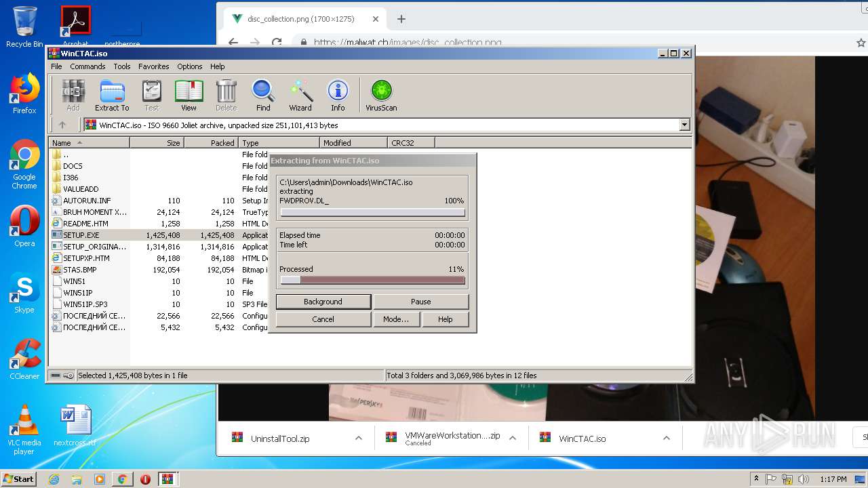Reload the Chrome page
The width and height of the screenshot is (868, 488).
tap(277, 42)
